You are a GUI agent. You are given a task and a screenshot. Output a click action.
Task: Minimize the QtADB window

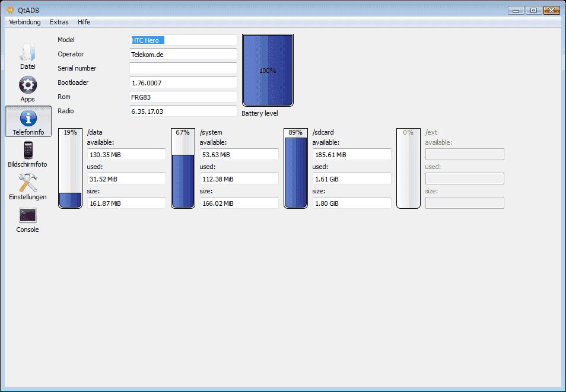[x=516, y=11]
